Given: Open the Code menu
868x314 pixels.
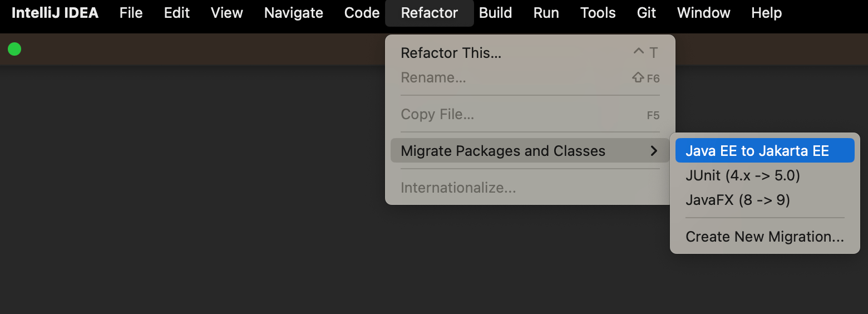Looking at the screenshot, I should coord(362,13).
